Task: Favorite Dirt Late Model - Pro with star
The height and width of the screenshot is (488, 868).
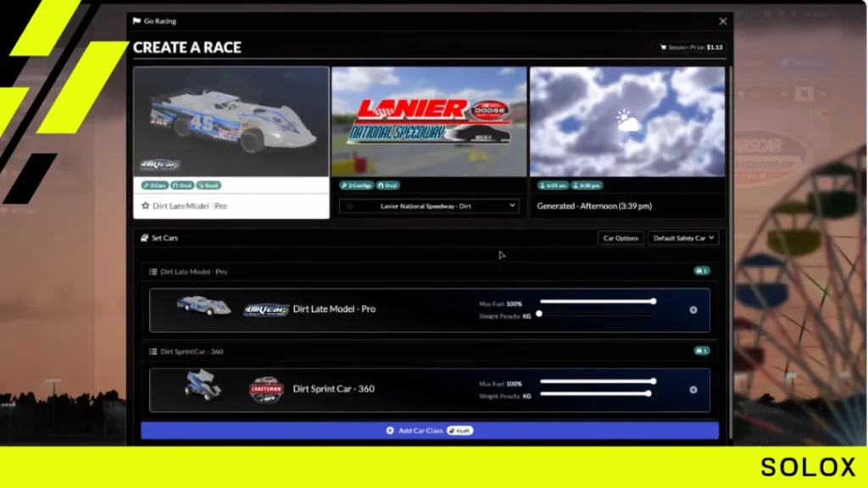Action: [146, 206]
